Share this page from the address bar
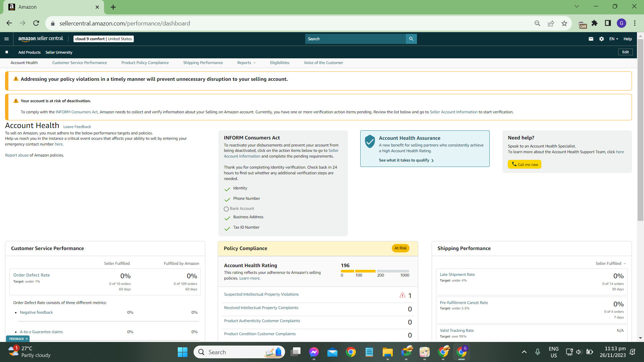644x362 pixels. pyautogui.click(x=551, y=23)
